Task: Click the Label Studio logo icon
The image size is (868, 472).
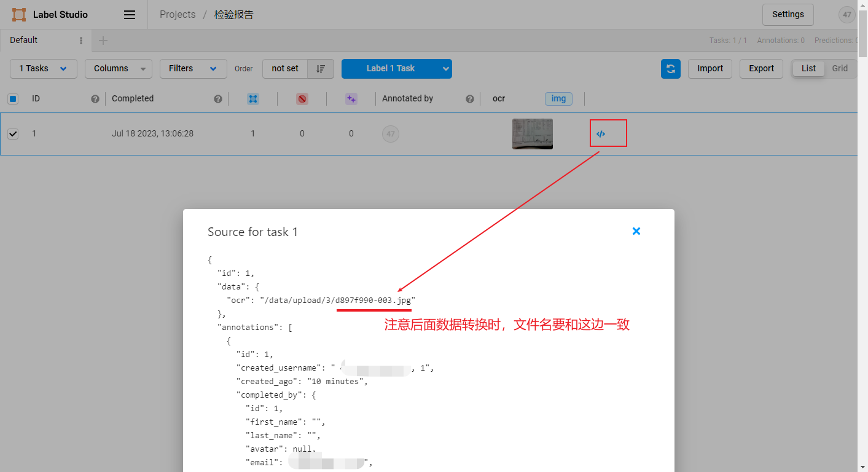Action: pos(19,15)
